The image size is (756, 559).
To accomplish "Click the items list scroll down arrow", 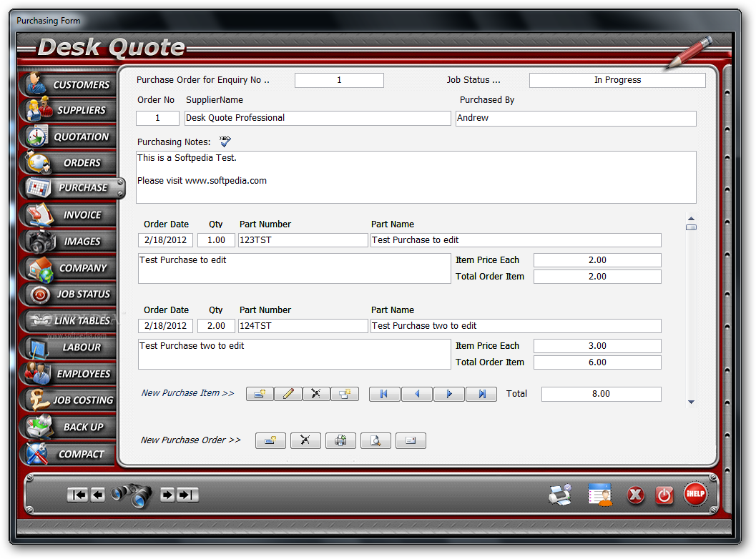I will (x=691, y=402).
